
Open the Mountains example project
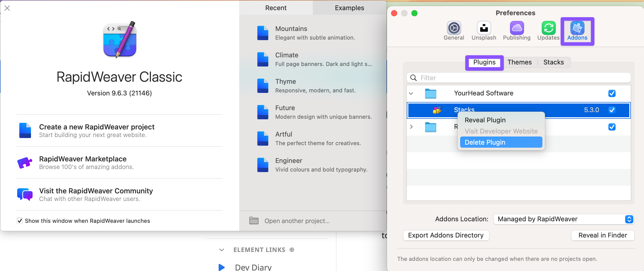pos(313,33)
